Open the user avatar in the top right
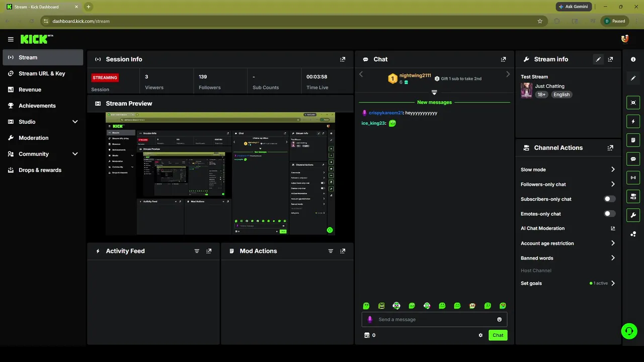 point(625,39)
